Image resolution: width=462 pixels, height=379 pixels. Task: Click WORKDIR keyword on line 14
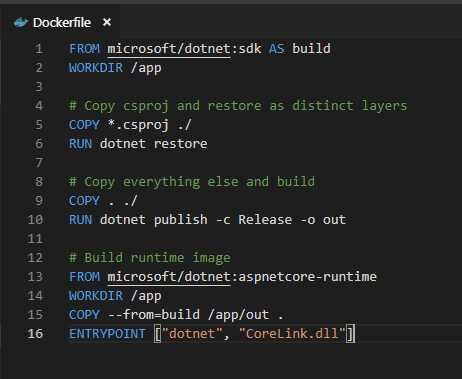point(96,296)
